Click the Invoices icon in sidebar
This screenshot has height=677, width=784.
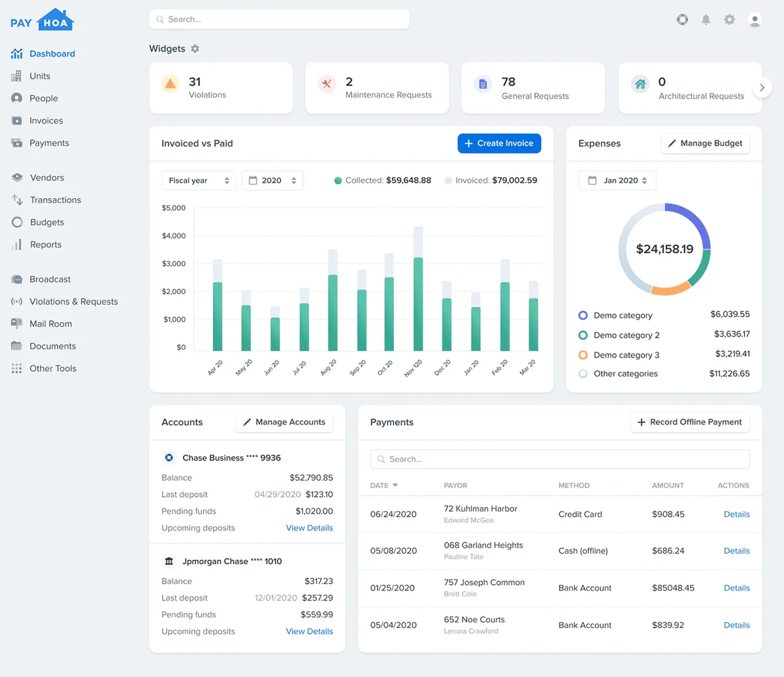click(x=16, y=120)
